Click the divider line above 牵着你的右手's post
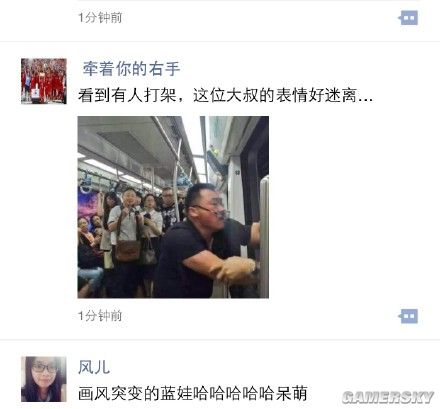 tap(220, 41)
